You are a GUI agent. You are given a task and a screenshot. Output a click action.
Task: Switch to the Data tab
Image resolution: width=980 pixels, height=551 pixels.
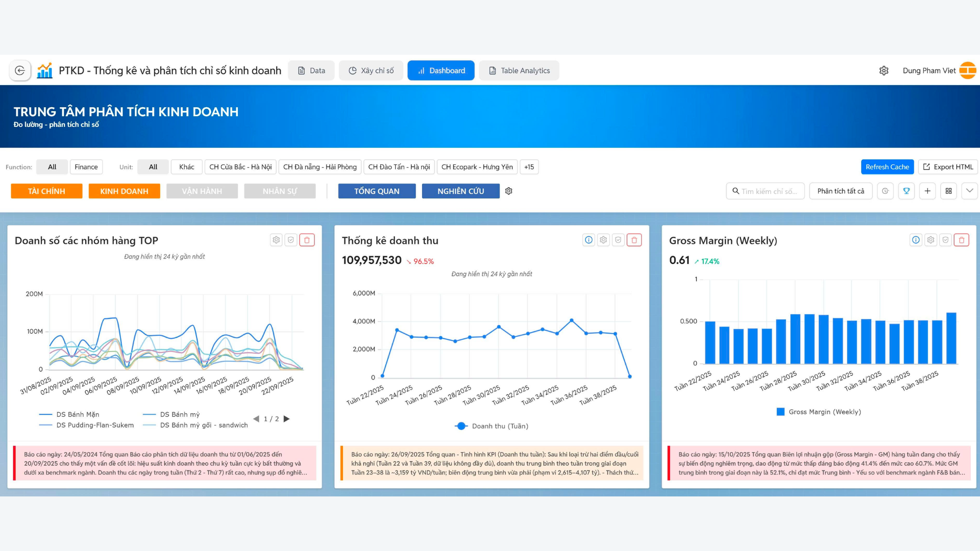[311, 70]
